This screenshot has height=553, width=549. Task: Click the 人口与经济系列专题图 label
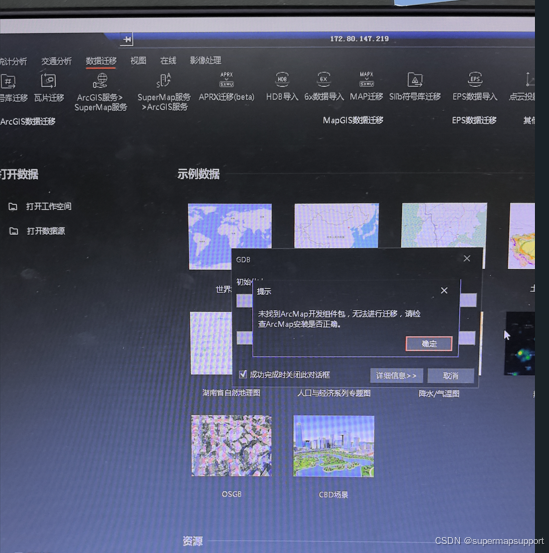point(334,393)
